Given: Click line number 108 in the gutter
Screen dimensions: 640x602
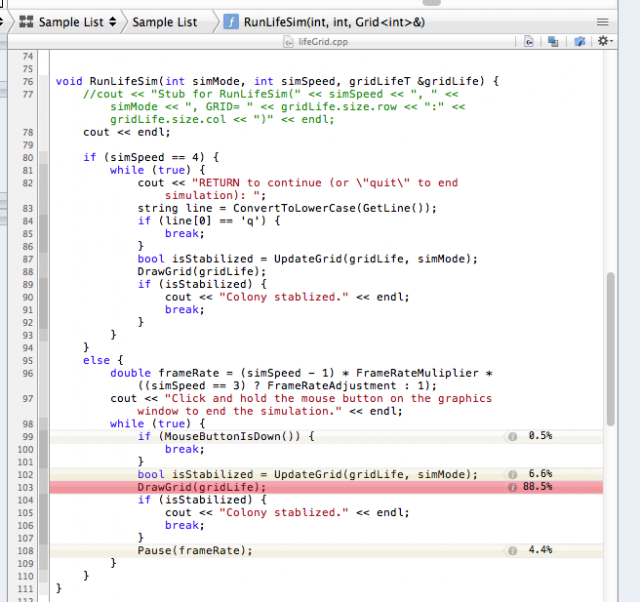Looking at the screenshot, I should click(x=25, y=551).
